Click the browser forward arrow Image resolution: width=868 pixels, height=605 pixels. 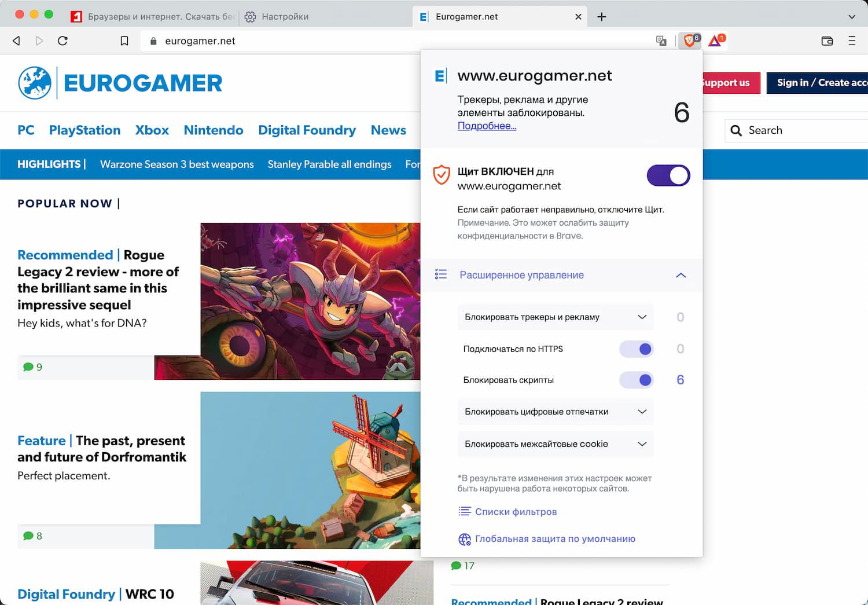pyautogui.click(x=39, y=41)
